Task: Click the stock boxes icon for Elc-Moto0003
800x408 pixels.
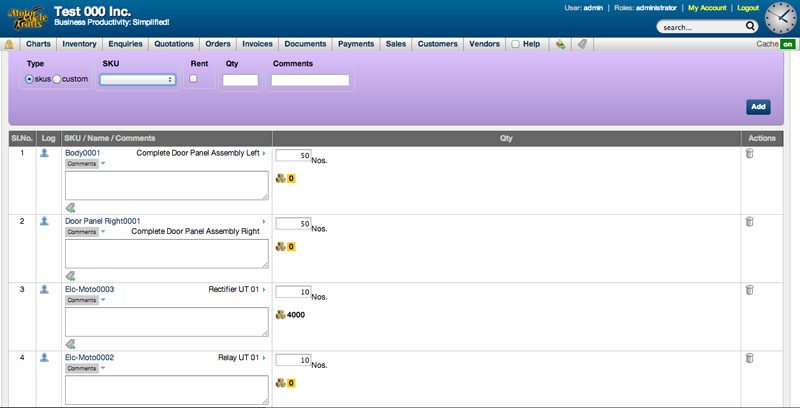Action: tap(280, 314)
